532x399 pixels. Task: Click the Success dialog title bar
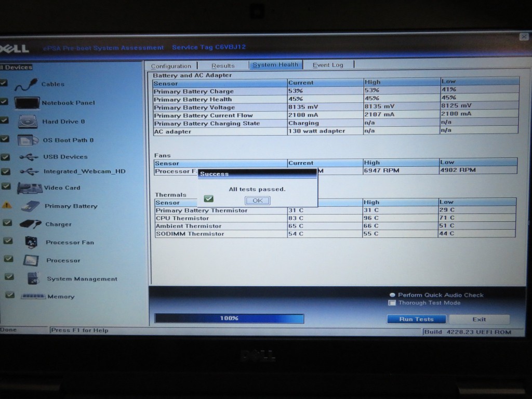pos(257,174)
